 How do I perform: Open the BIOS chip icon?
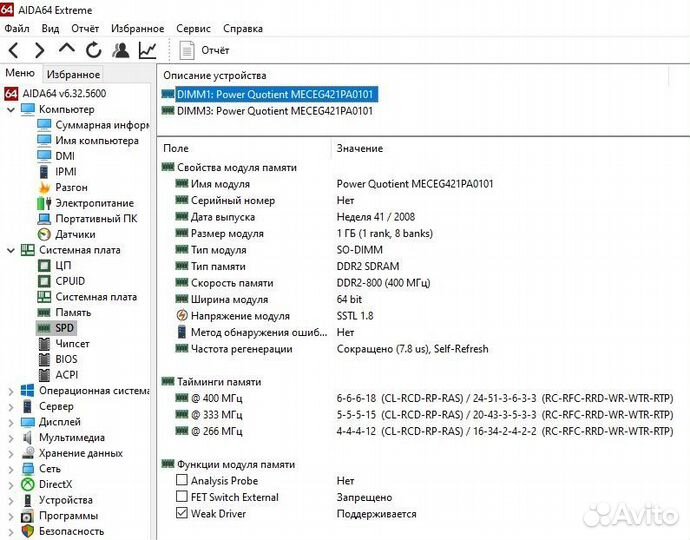[x=44, y=360]
